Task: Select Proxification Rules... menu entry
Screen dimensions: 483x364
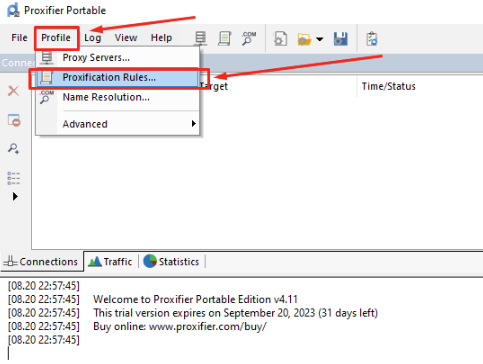Action: point(118,77)
